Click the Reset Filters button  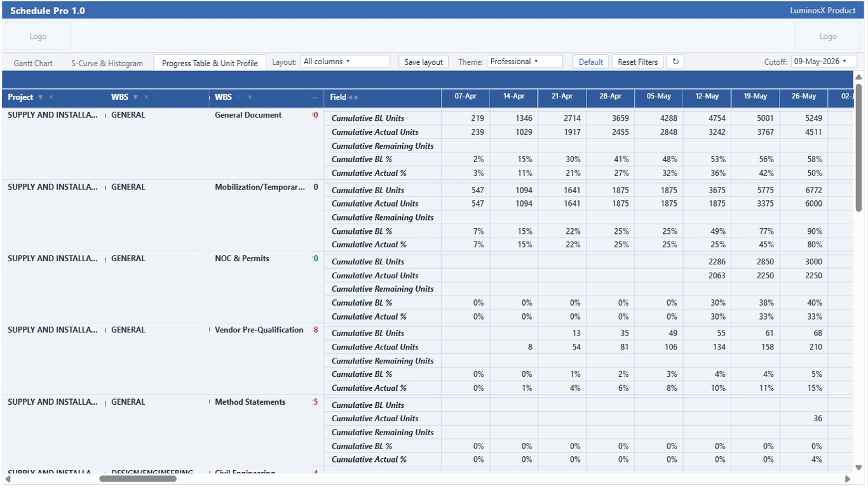coord(638,62)
